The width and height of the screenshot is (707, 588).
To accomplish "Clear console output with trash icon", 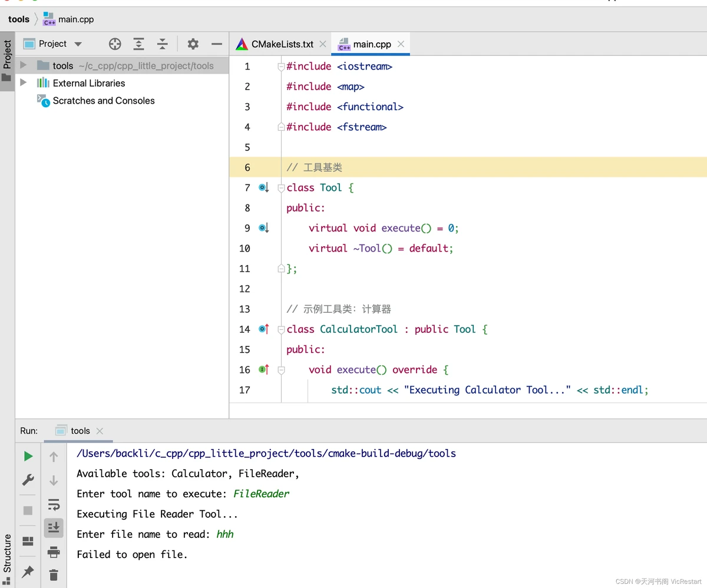I will 54,574.
